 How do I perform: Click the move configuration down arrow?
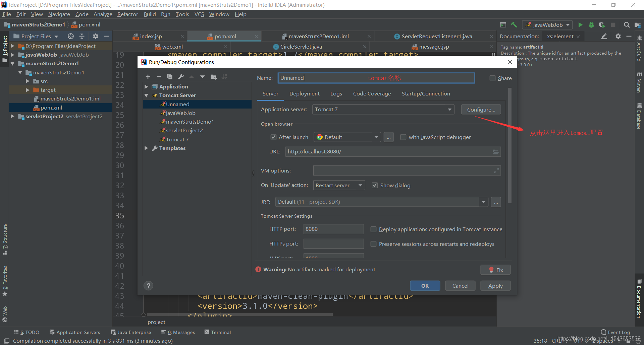[x=203, y=77]
